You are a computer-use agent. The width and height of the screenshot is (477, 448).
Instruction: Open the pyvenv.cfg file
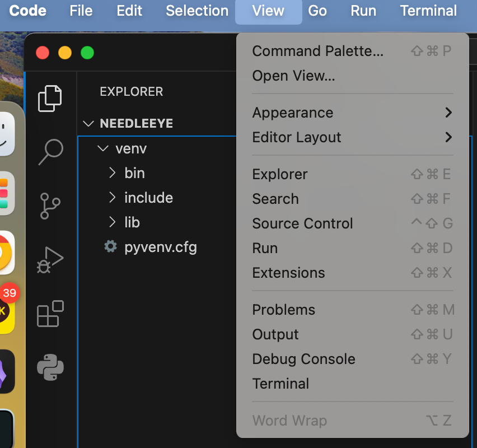point(161,247)
